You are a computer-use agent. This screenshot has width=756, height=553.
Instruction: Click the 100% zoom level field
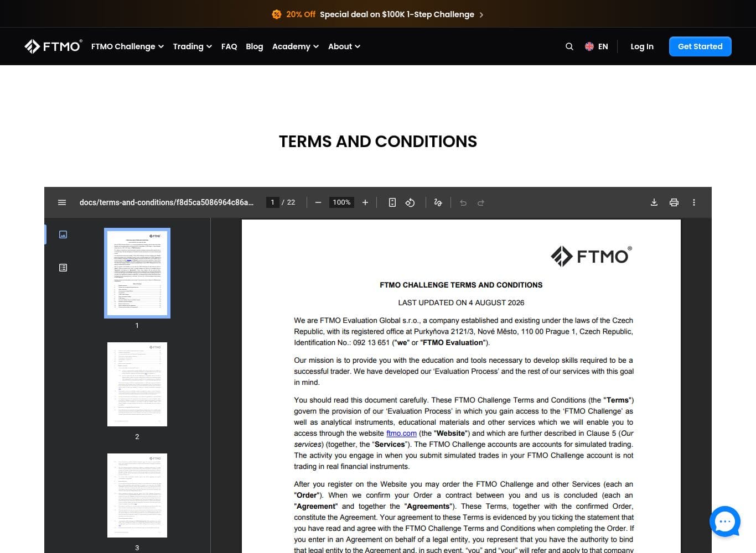(x=342, y=202)
